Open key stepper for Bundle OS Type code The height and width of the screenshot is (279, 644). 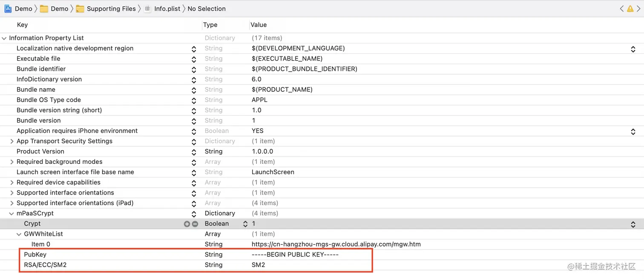pos(194,100)
